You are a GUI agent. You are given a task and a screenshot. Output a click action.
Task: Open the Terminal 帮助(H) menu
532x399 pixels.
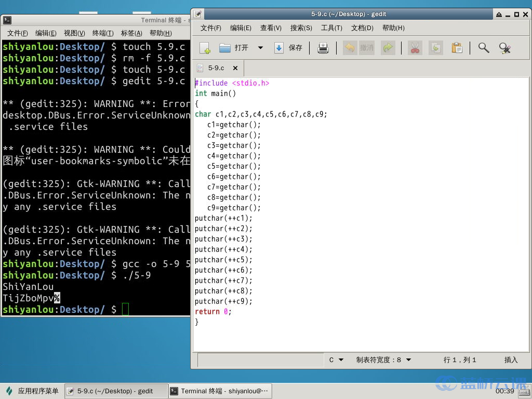[x=161, y=33]
